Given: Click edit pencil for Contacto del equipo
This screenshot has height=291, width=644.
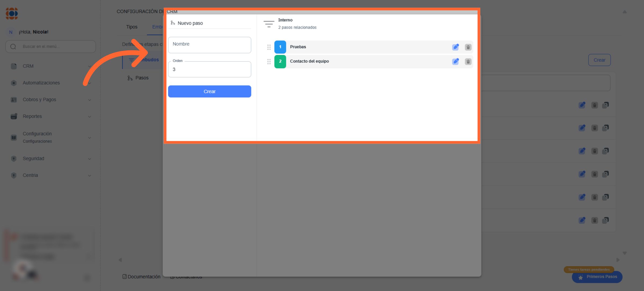Looking at the screenshot, I should [x=455, y=62].
